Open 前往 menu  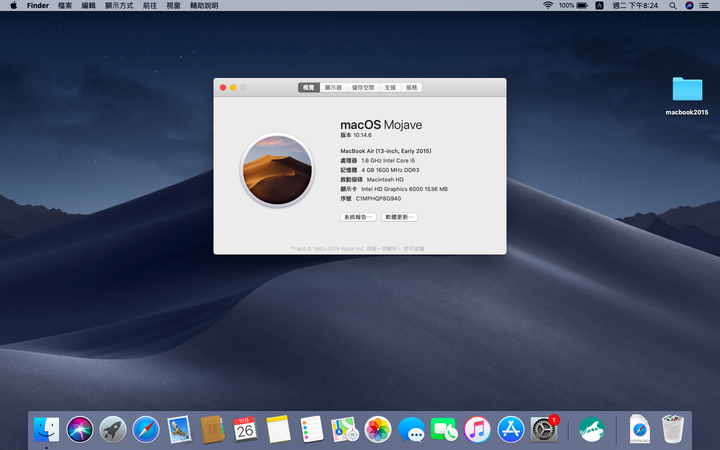click(x=150, y=6)
